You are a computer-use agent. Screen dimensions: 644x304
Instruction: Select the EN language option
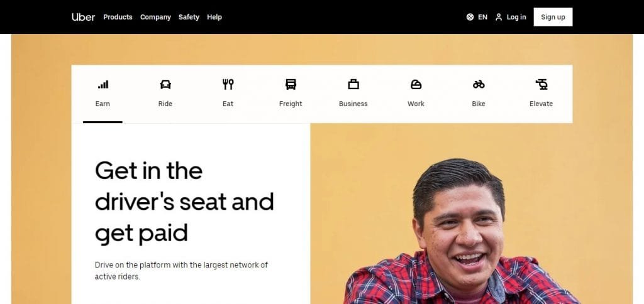pyautogui.click(x=482, y=17)
